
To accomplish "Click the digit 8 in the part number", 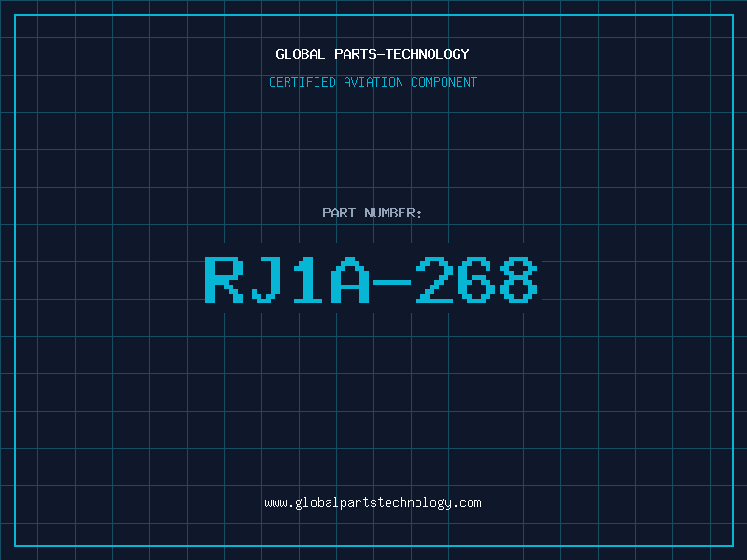I will (518, 280).
